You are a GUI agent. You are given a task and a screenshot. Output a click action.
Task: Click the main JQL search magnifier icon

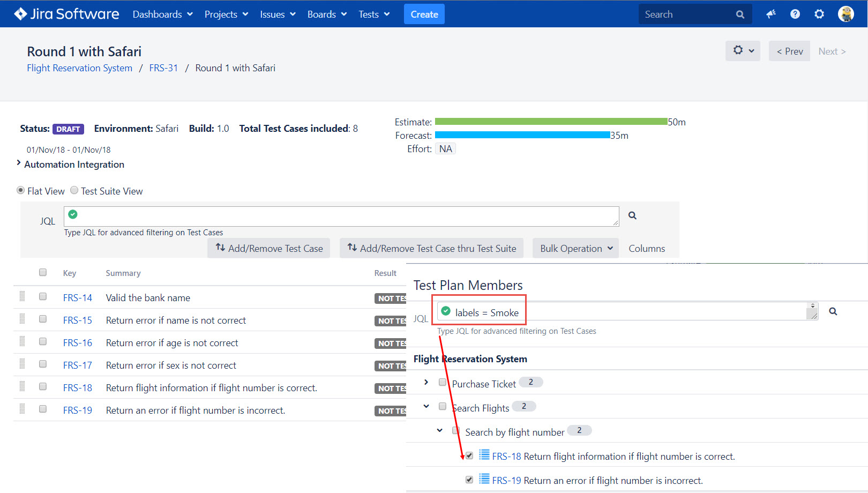pyautogui.click(x=632, y=215)
